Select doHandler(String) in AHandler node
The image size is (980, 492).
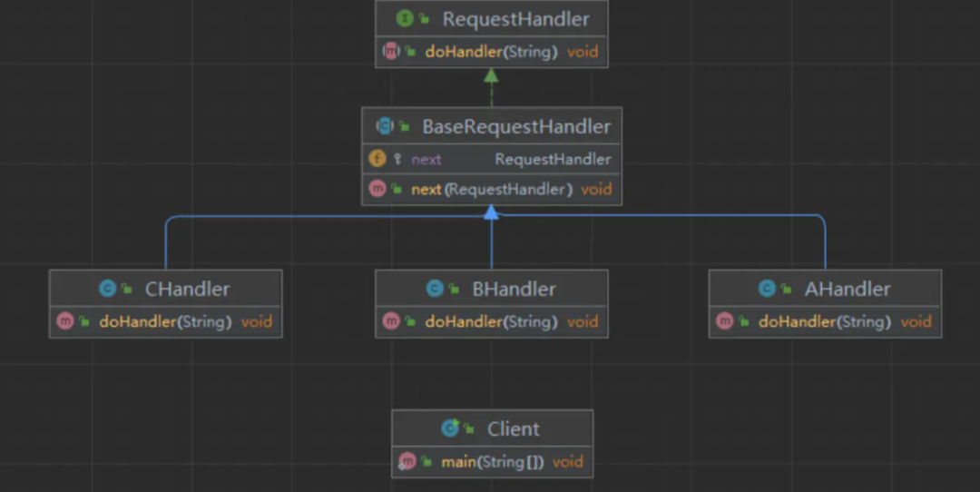pos(824,321)
